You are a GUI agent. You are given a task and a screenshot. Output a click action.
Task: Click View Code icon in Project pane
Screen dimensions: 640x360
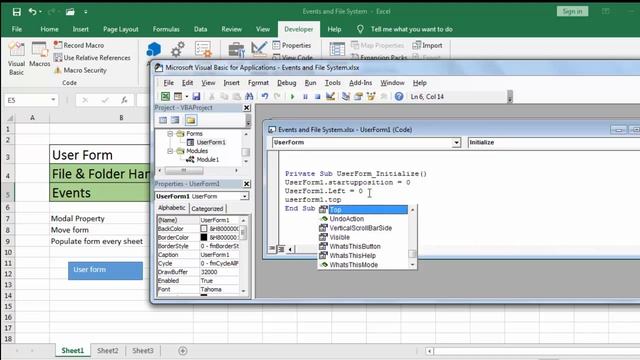tap(163, 120)
